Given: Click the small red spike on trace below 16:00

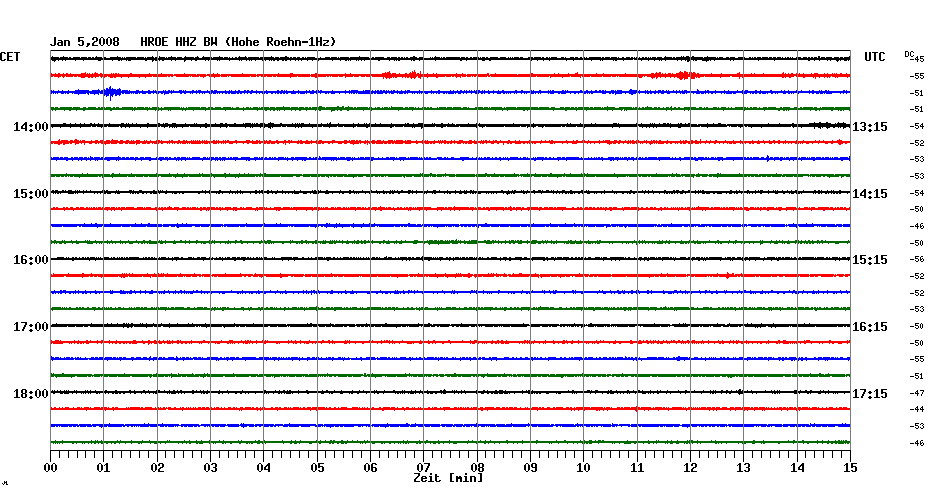Looking at the screenshot, I should 728,275.
